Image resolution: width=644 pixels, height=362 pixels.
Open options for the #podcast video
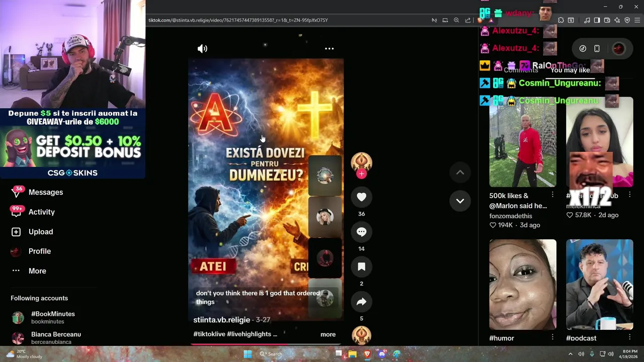629,337
